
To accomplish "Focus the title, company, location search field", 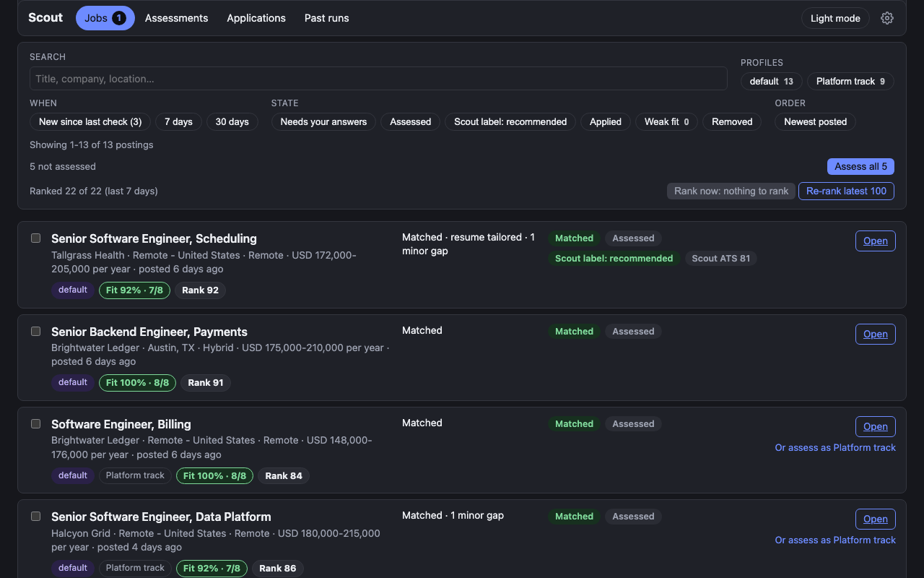I will [378, 79].
